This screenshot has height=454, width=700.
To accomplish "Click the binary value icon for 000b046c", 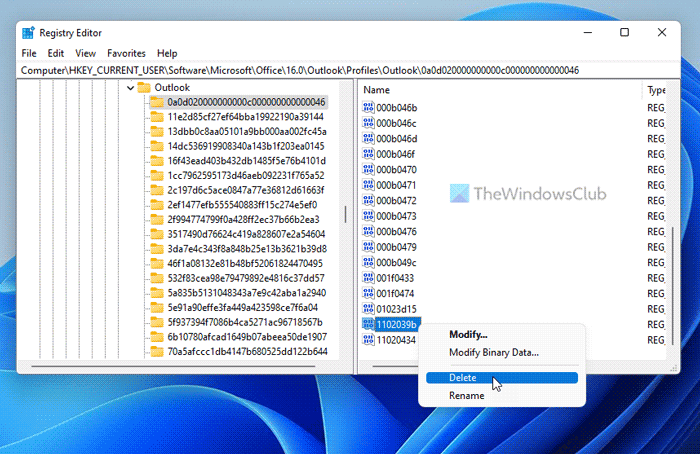I will click(368, 123).
